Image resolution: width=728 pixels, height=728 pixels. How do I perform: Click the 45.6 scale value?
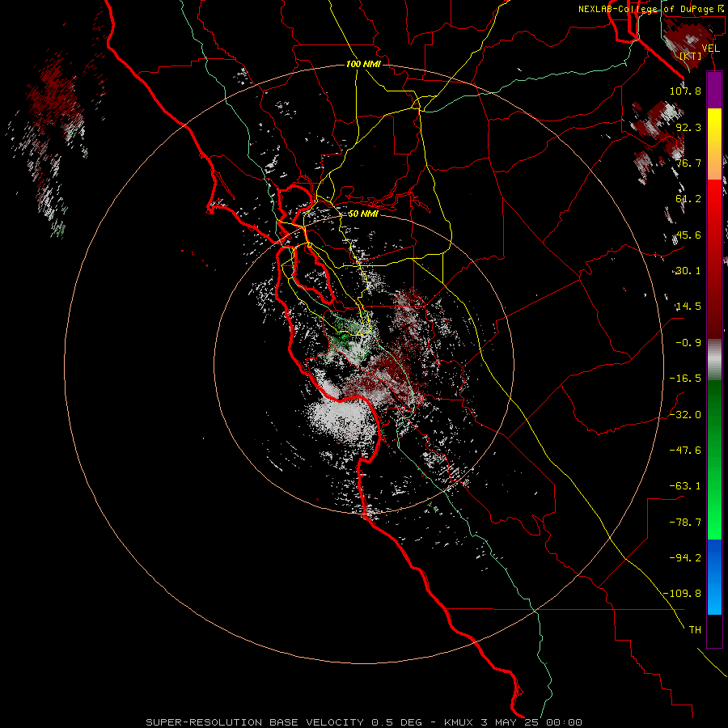point(688,235)
